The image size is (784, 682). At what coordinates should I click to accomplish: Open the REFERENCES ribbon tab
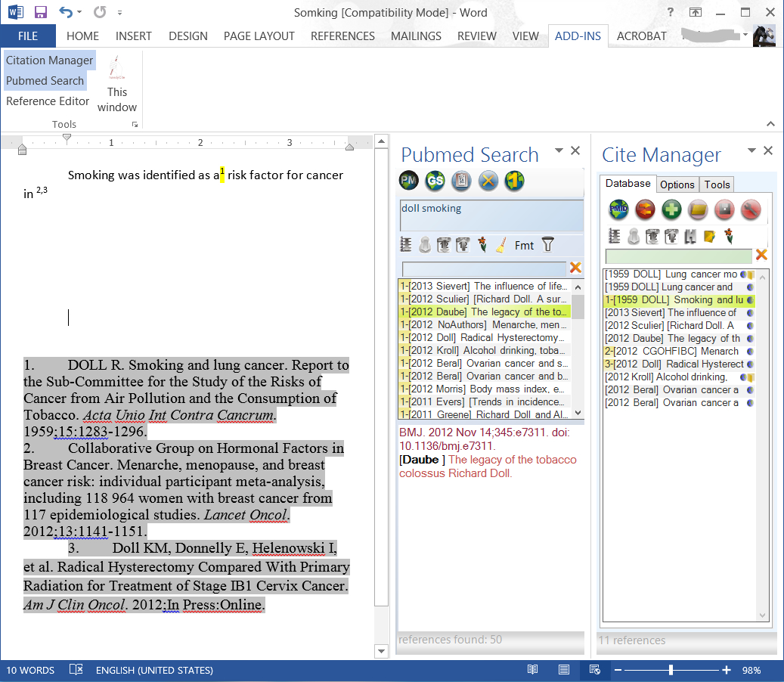click(342, 36)
